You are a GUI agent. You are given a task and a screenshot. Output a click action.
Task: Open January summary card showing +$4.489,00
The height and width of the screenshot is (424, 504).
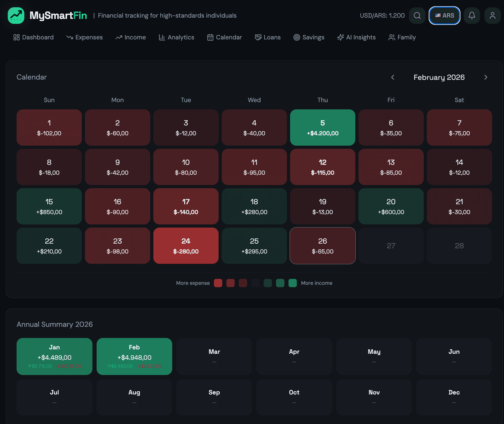54,356
